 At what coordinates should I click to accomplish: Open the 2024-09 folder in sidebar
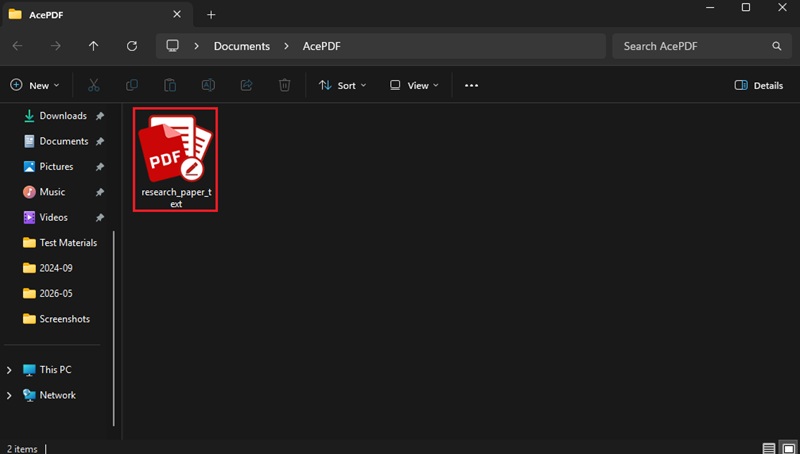pos(48,268)
